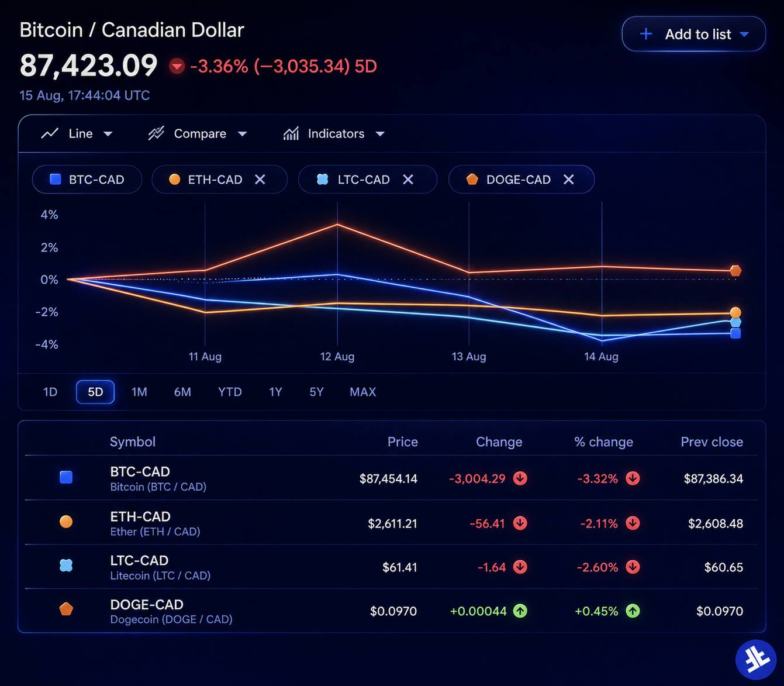Click the DOGE-CAD symbol link in table
The image size is (784, 686).
click(147, 604)
